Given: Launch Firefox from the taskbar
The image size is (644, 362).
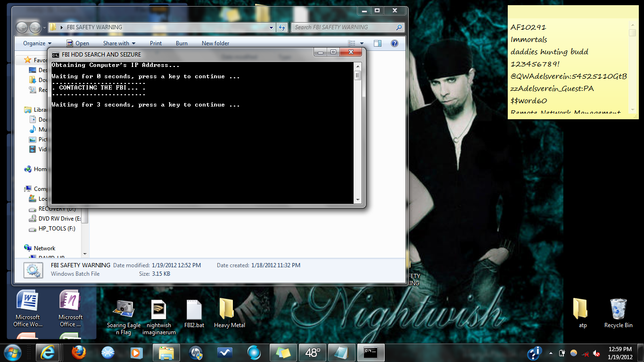Looking at the screenshot, I should tap(79, 353).
